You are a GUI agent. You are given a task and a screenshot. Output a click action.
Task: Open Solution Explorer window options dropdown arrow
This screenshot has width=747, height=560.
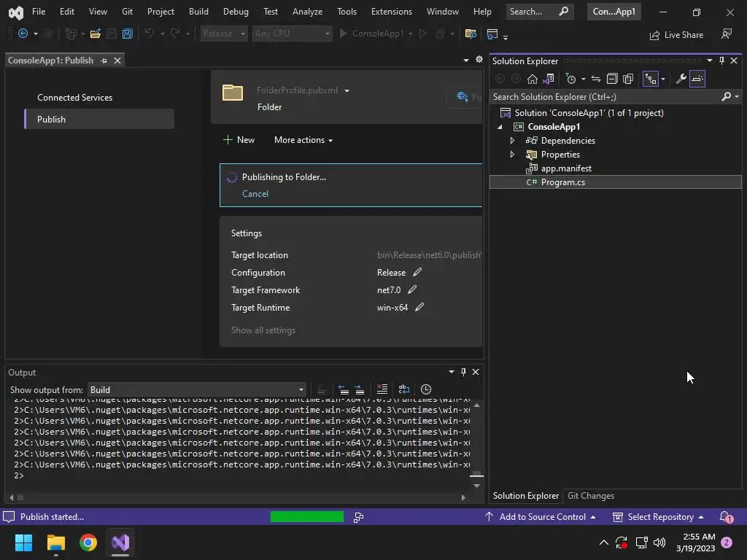(x=710, y=61)
